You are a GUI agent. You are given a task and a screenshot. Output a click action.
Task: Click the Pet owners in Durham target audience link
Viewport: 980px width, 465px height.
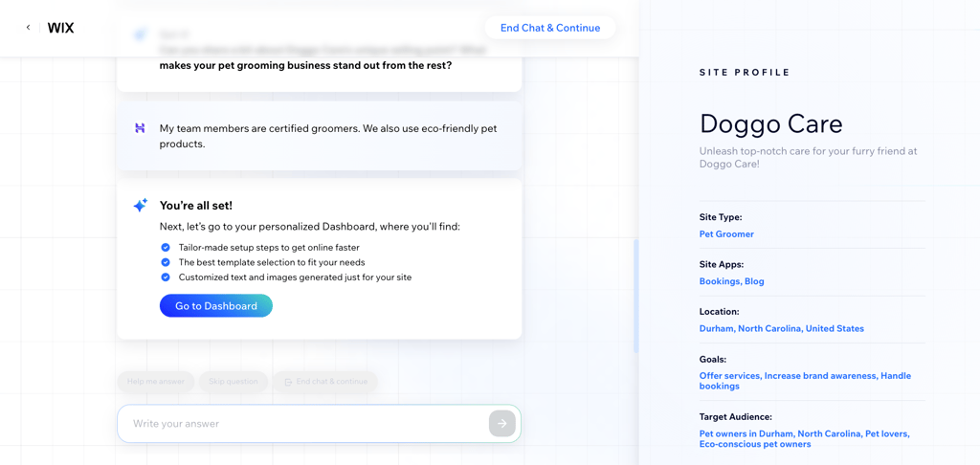pyautogui.click(x=804, y=439)
